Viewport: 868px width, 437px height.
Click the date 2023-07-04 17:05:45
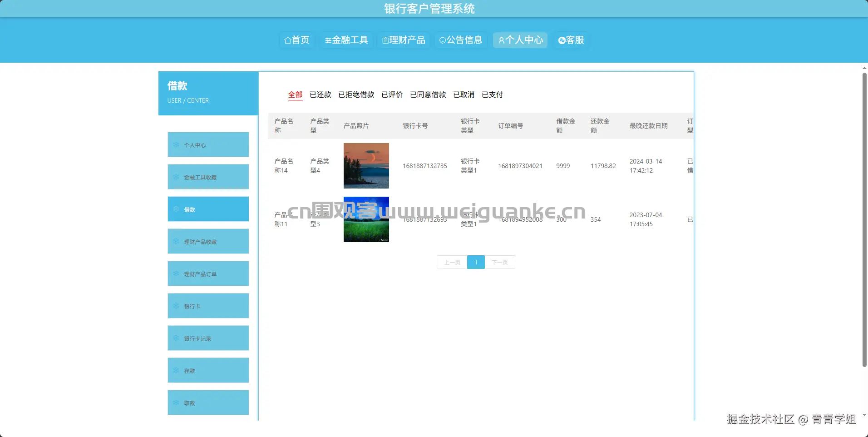pyautogui.click(x=646, y=219)
